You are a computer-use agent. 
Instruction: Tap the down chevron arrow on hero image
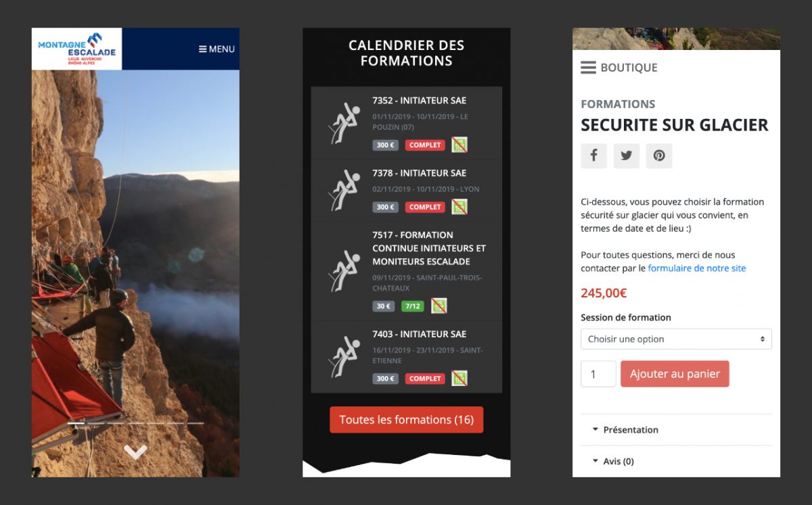tap(135, 452)
